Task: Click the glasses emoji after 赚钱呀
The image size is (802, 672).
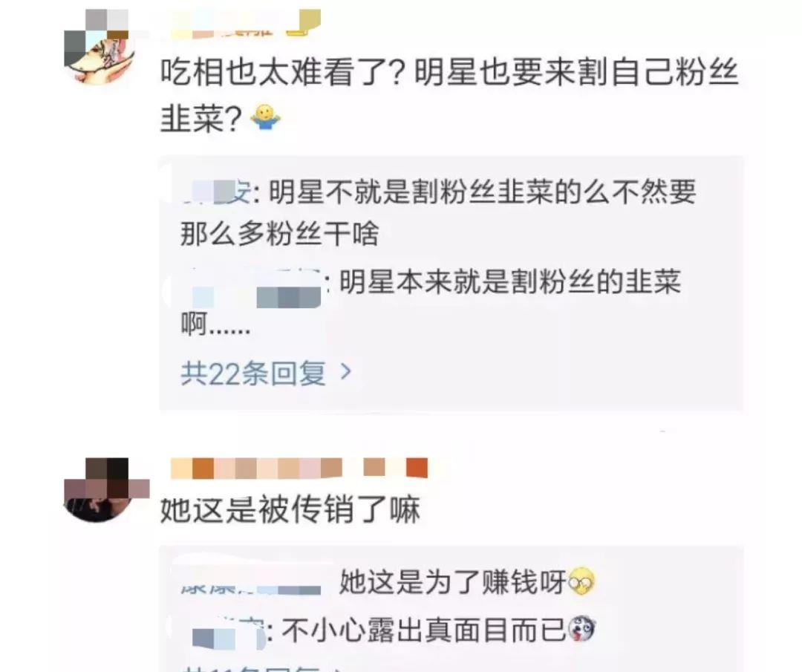Action: click(581, 581)
